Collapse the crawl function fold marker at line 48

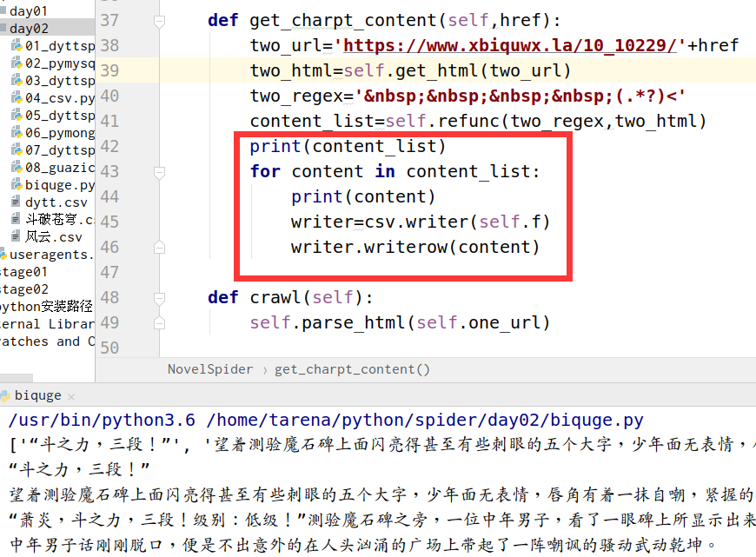coord(158,297)
